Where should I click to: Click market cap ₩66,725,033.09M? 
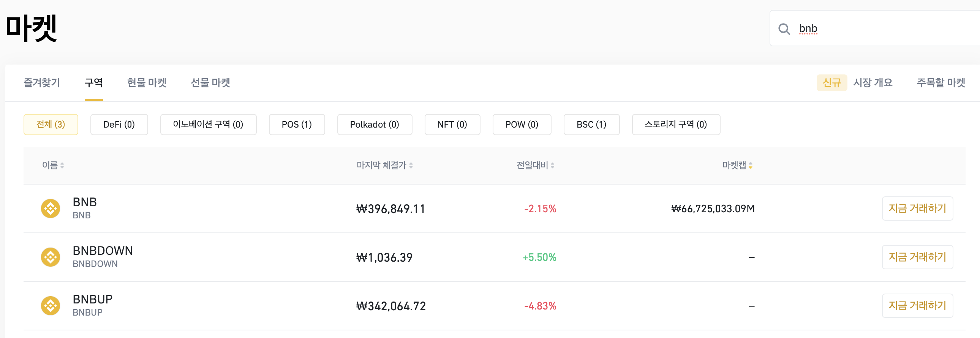[x=713, y=209]
